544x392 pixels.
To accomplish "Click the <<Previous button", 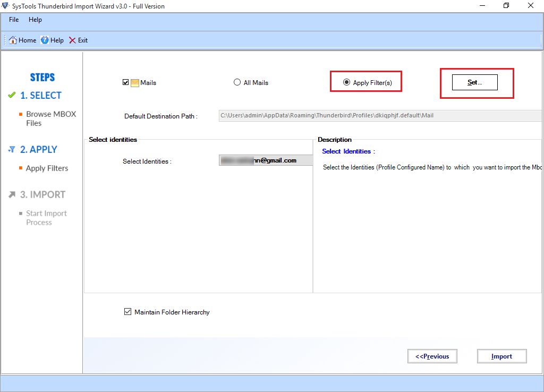I will coord(432,356).
